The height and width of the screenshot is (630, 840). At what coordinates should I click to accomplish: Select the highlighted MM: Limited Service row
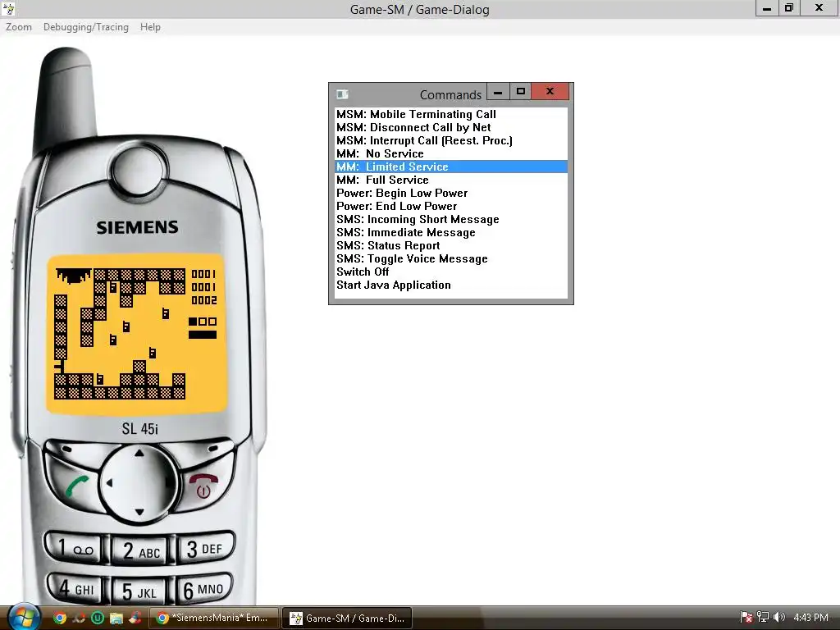pos(451,167)
